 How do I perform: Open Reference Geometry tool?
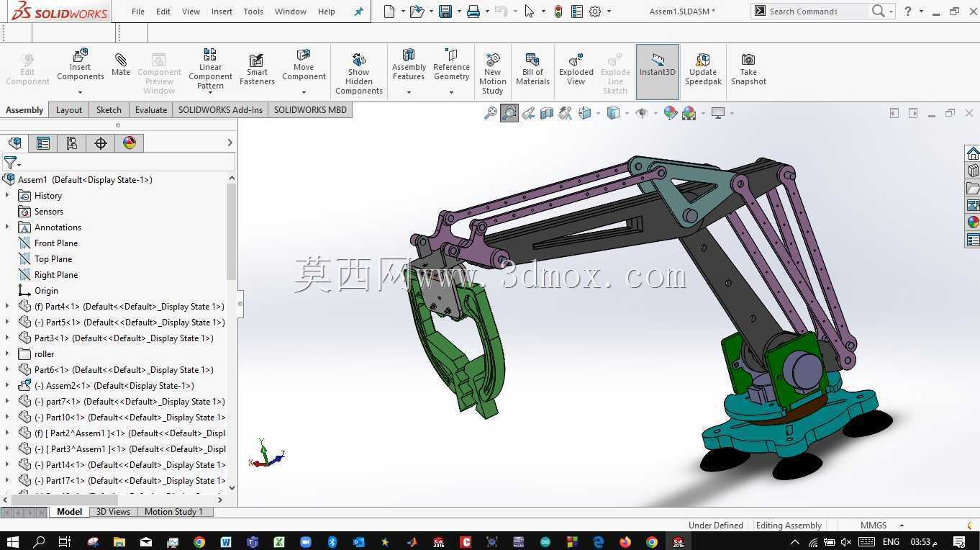click(x=451, y=65)
